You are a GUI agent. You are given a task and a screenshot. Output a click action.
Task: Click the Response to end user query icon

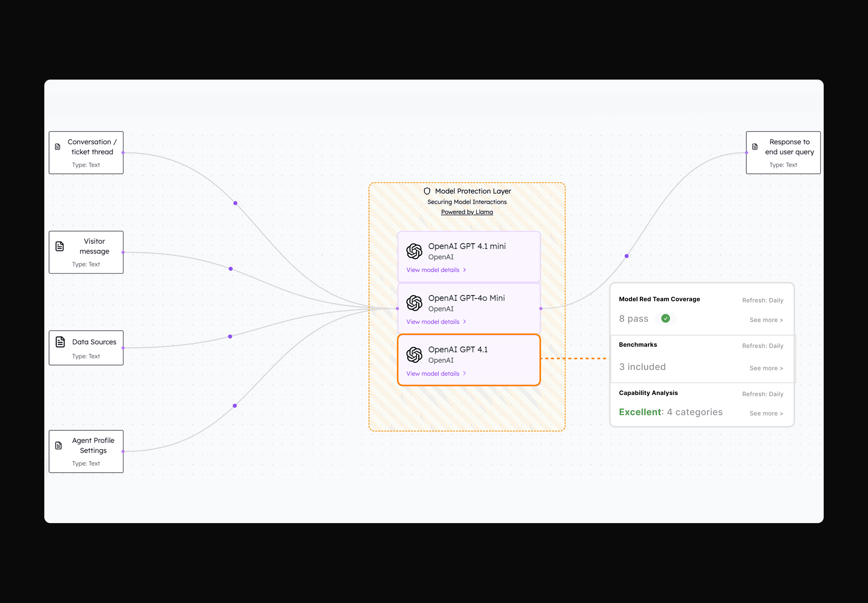tap(755, 147)
